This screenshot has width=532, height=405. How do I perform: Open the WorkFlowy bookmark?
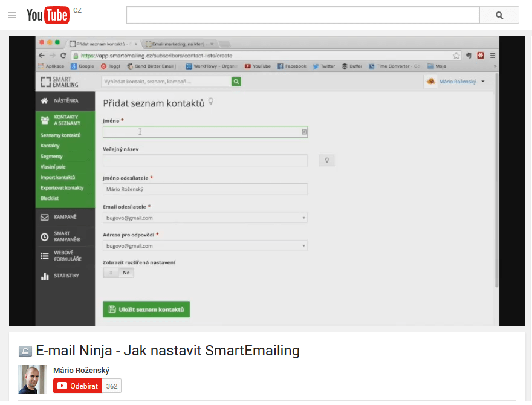point(212,66)
